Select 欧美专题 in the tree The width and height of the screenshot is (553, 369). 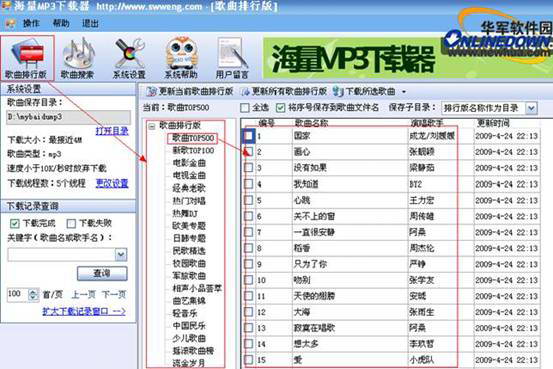pyautogui.click(x=189, y=226)
